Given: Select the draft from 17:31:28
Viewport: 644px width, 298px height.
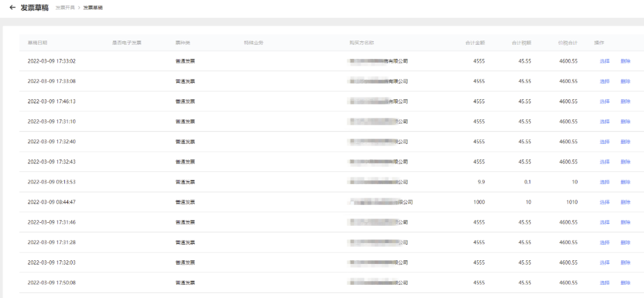Looking at the screenshot, I should tap(605, 243).
